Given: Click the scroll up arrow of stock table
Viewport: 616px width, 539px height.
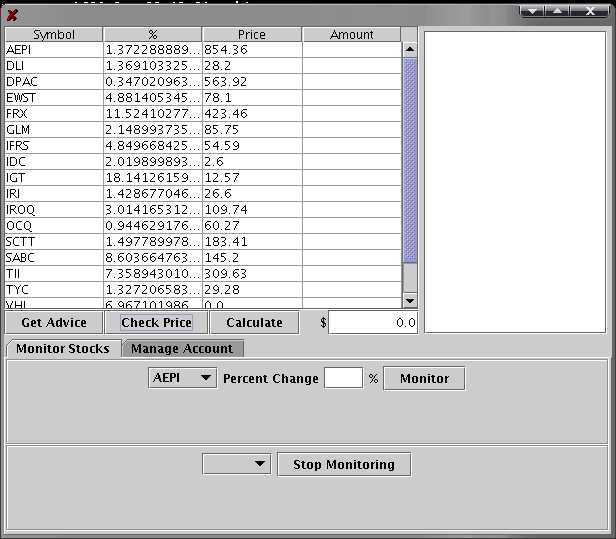Looking at the screenshot, I should (x=409, y=48).
